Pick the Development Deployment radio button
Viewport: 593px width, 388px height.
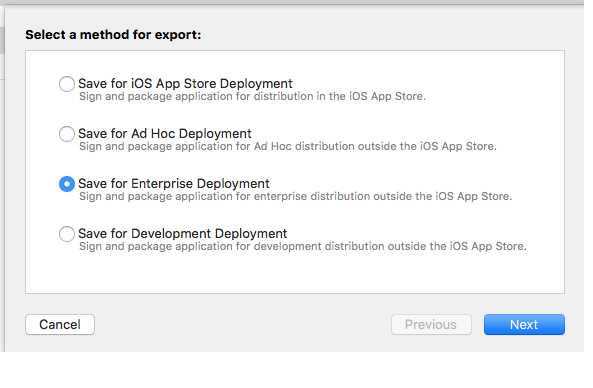[x=67, y=234]
